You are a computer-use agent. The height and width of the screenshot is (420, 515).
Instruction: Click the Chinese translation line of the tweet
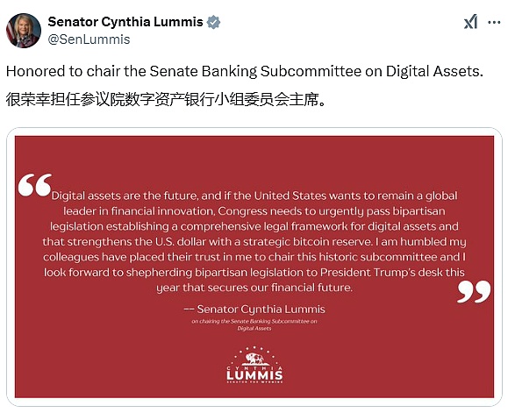[167, 99]
